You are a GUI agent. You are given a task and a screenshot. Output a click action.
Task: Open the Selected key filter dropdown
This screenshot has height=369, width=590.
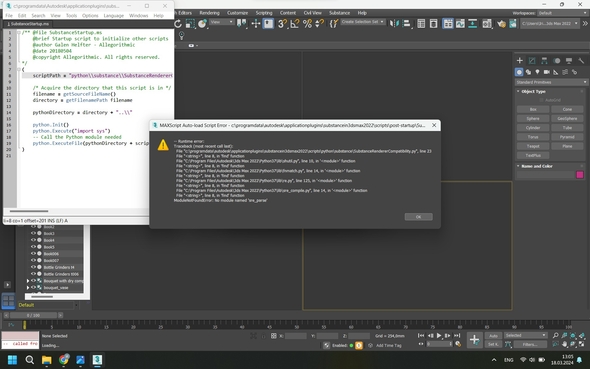[526, 335]
